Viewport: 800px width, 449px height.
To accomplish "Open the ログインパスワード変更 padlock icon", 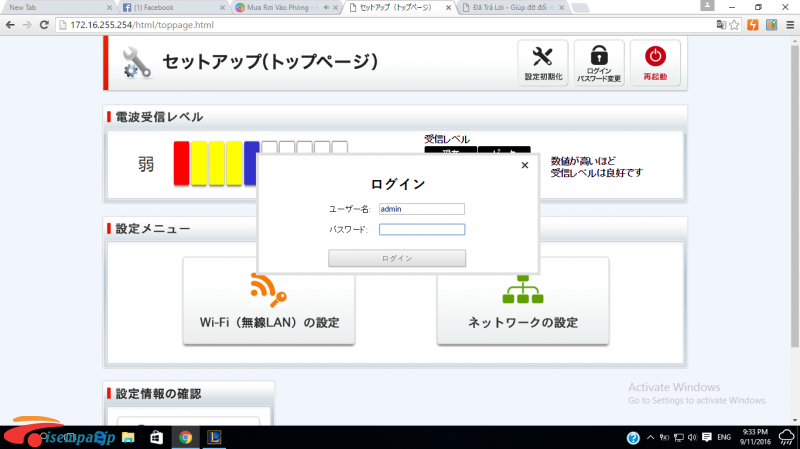I will coord(599,62).
